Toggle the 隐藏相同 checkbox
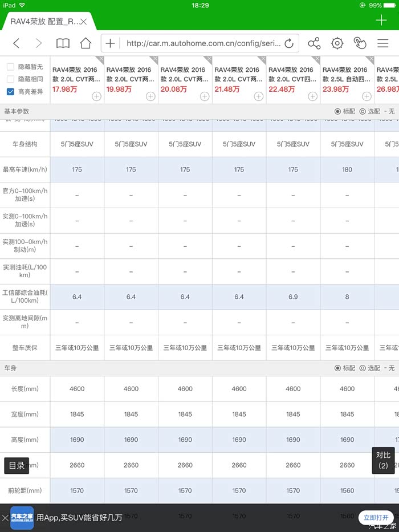This screenshot has width=399, height=532. pos(10,79)
